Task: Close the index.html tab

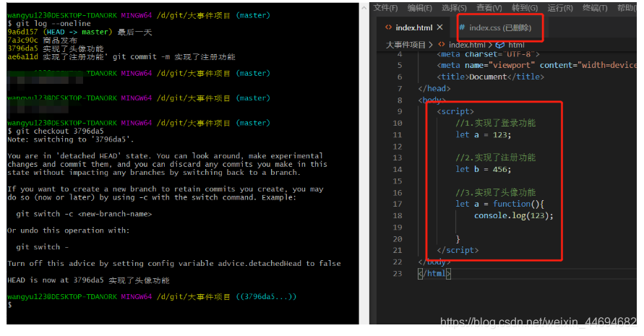Action: click(x=440, y=27)
